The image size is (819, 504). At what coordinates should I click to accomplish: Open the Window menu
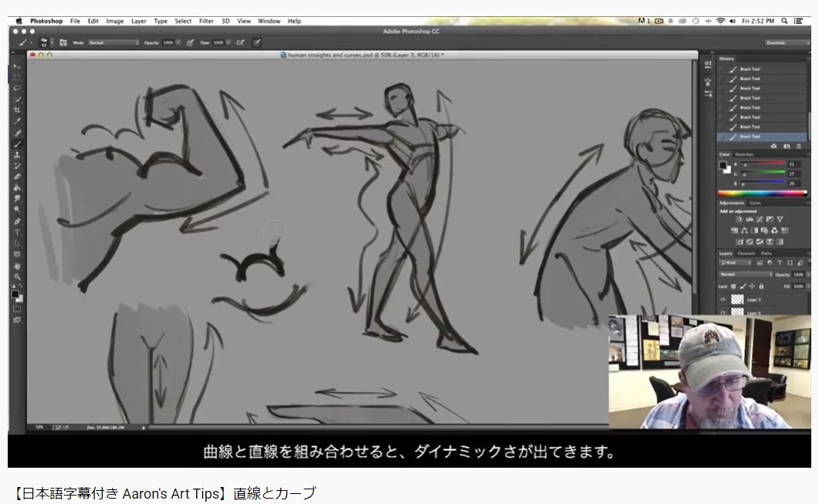(269, 22)
